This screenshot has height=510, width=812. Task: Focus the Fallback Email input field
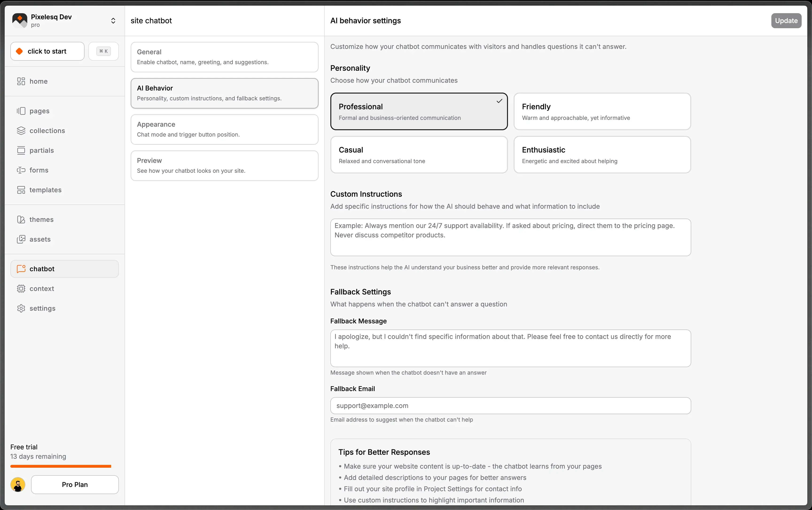pyautogui.click(x=511, y=406)
